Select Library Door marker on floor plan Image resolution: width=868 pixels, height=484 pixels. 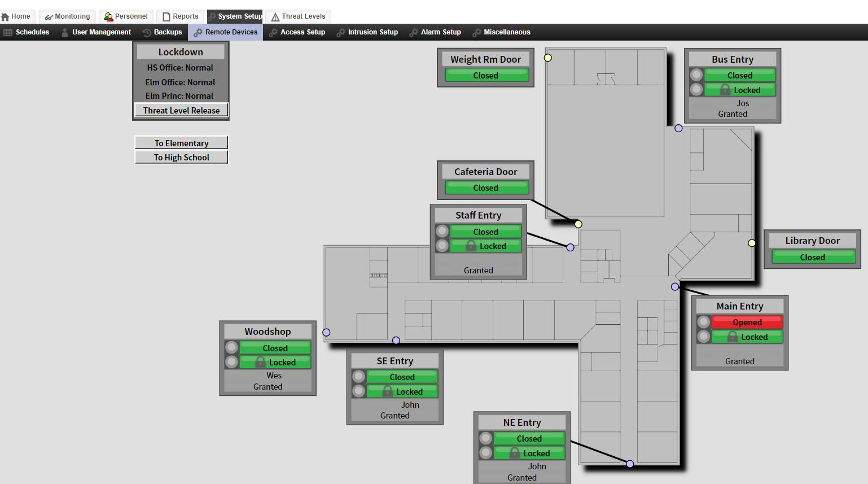[752, 243]
